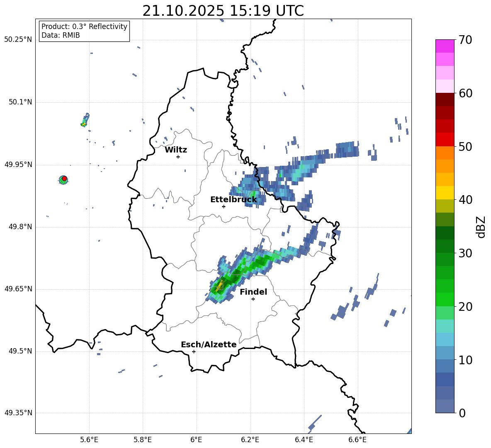This screenshot has width=491, height=448.
Task: Click the "Data: RMIB" label
Action: pyautogui.click(x=61, y=35)
